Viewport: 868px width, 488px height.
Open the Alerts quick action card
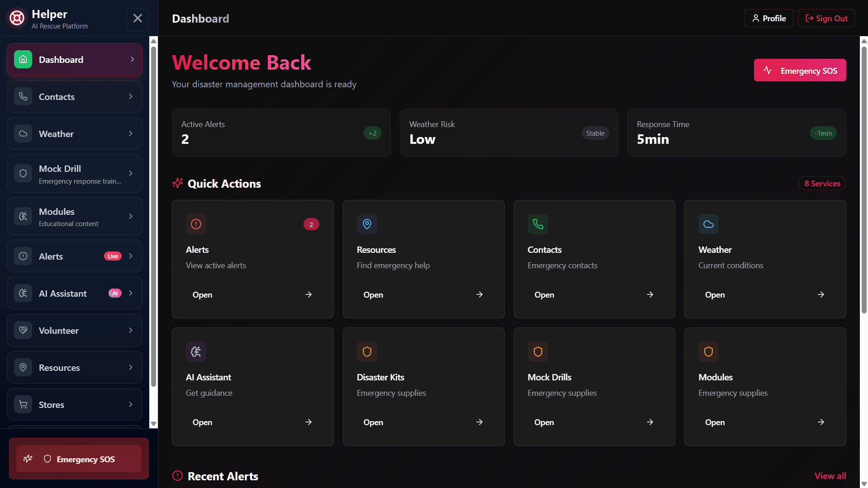click(x=253, y=259)
